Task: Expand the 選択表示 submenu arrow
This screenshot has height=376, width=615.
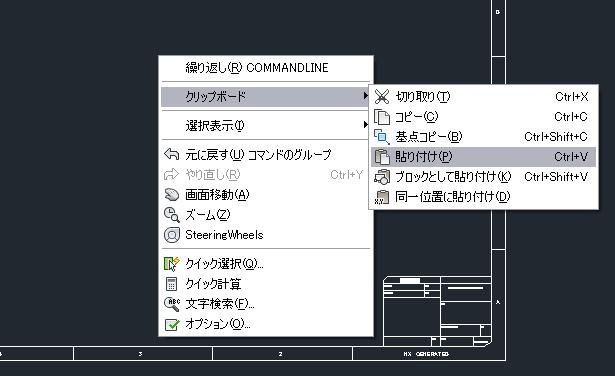Action: click(365, 125)
